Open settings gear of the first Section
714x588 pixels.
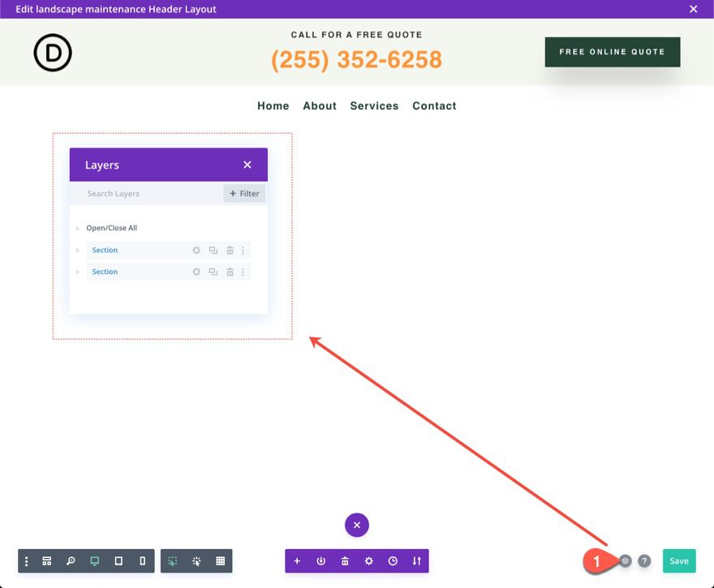click(x=196, y=250)
